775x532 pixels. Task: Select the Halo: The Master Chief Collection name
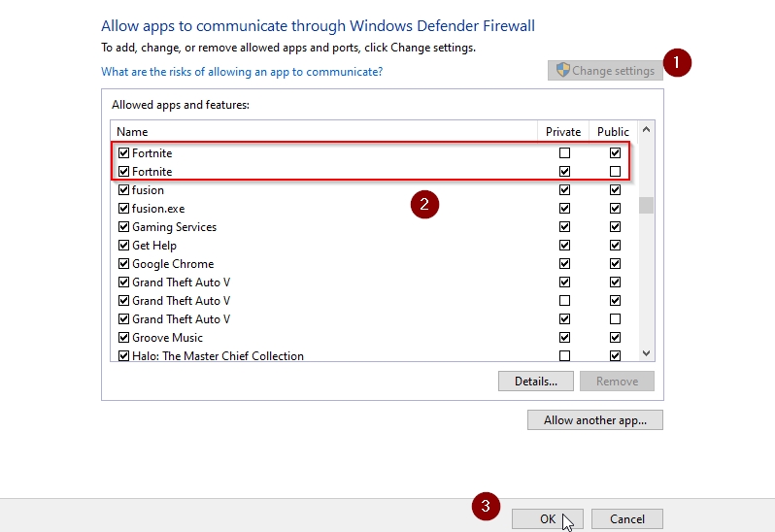click(x=218, y=355)
